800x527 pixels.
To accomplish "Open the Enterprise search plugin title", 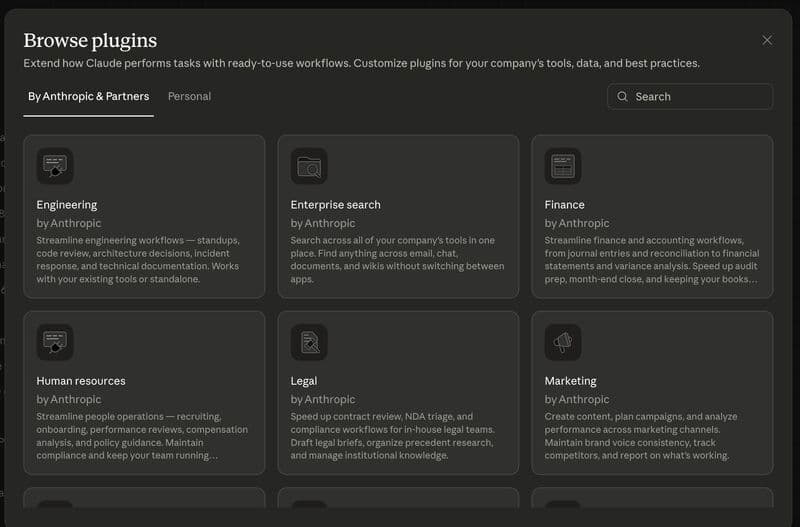I will [x=335, y=205].
